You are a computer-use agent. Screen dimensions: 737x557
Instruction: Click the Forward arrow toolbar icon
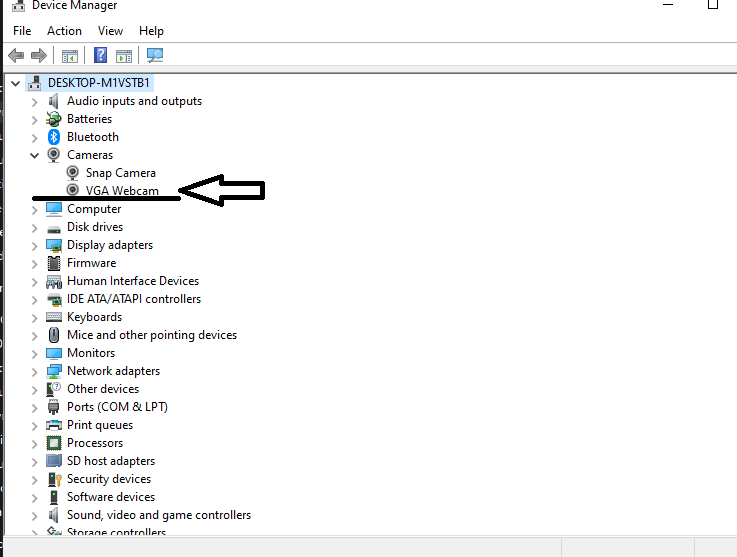39,55
